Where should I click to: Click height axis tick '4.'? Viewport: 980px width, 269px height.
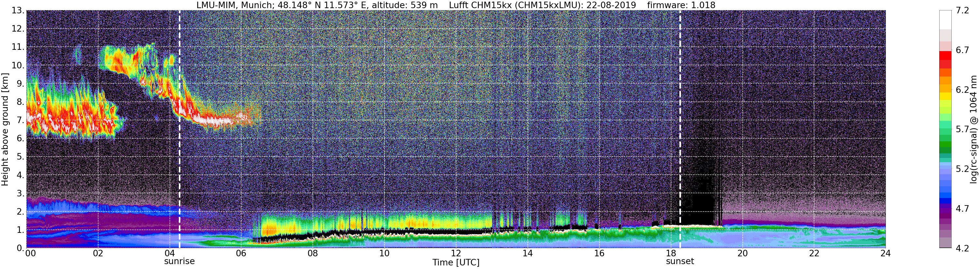point(20,175)
